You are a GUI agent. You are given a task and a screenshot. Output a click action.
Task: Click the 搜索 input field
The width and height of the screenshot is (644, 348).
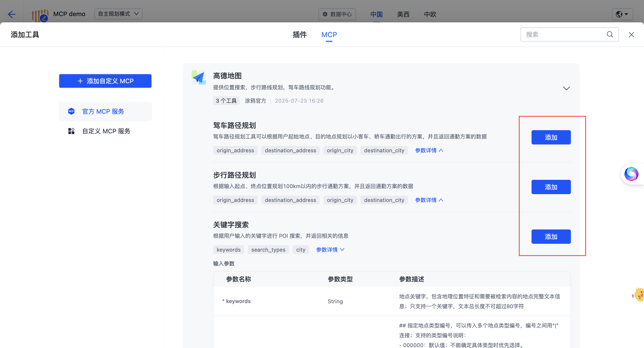coord(563,34)
